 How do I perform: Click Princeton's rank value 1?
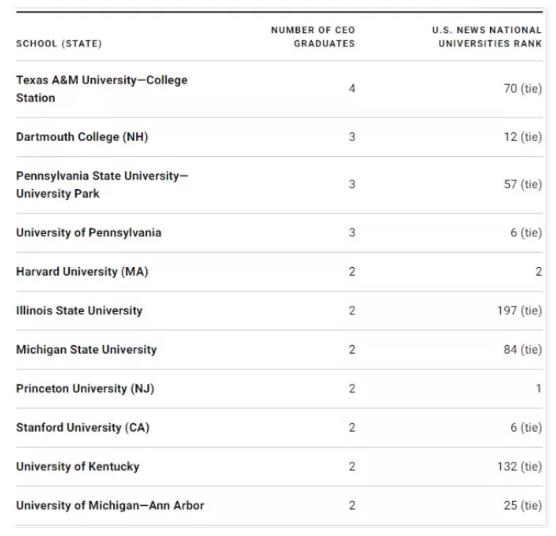point(539,389)
